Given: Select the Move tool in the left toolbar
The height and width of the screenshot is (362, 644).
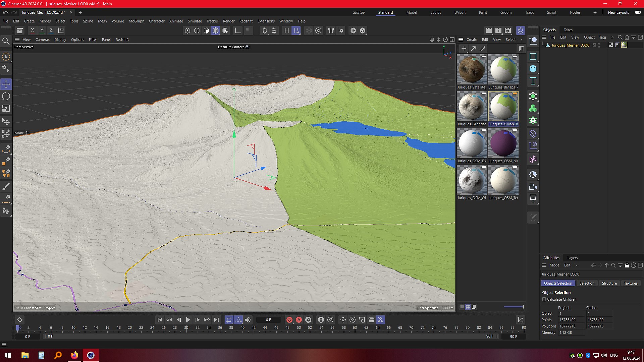Looking at the screenshot, I should (6, 84).
